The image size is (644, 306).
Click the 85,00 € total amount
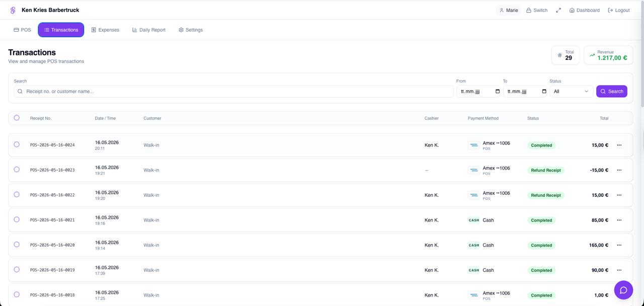pos(600,220)
